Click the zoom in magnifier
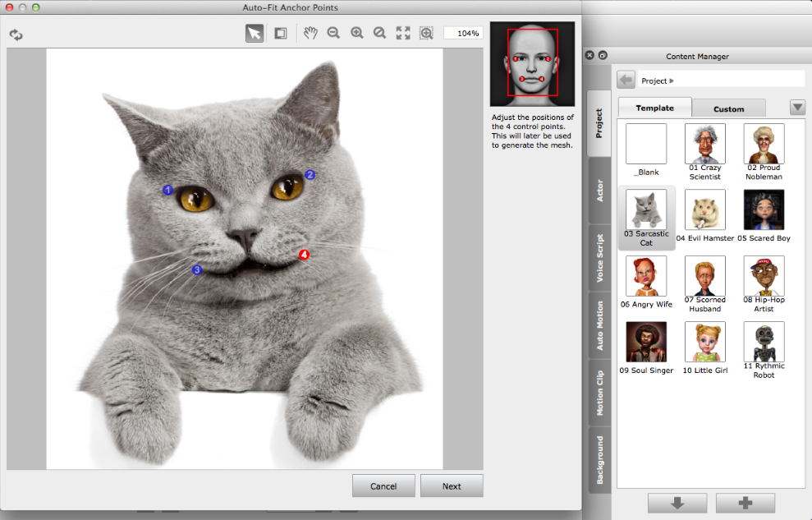812x520 pixels. pyautogui.click(x=357, y=34)
